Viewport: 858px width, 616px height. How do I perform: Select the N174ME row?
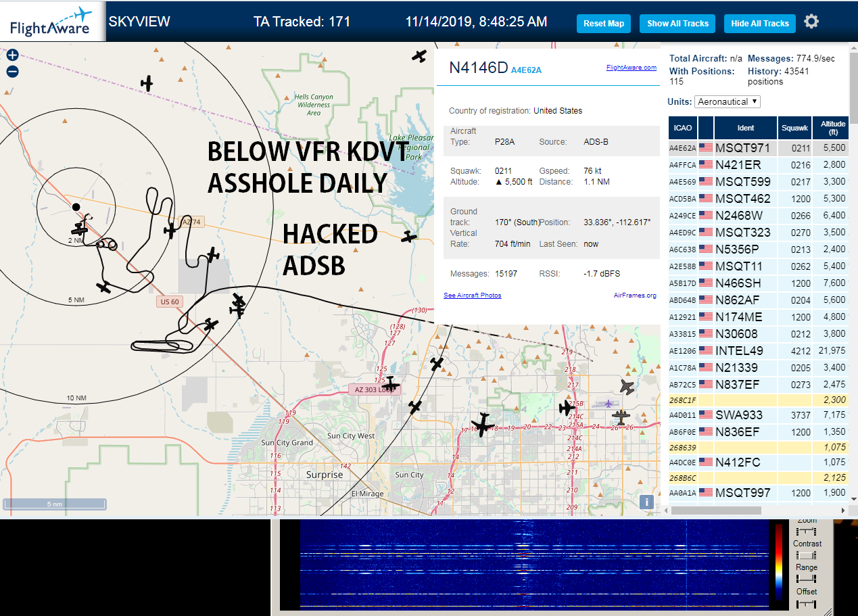click(x=759, y=316)
